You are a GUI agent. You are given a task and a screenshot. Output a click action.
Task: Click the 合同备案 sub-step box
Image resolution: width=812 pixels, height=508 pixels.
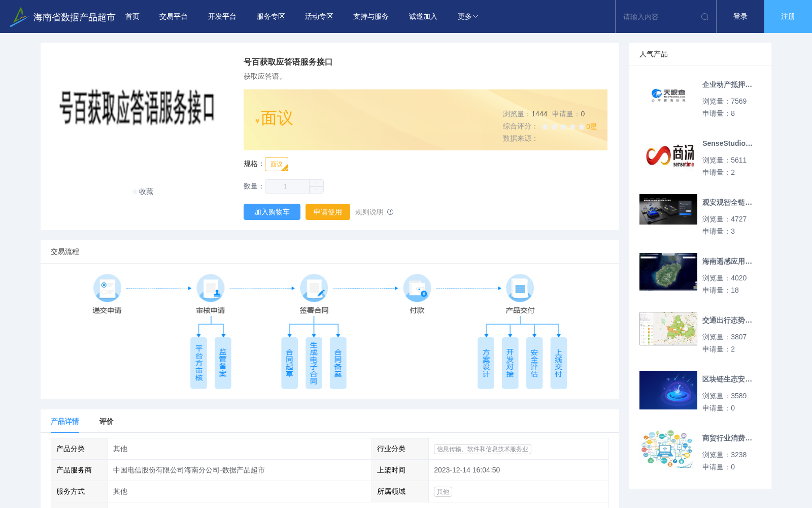point(338,363)
